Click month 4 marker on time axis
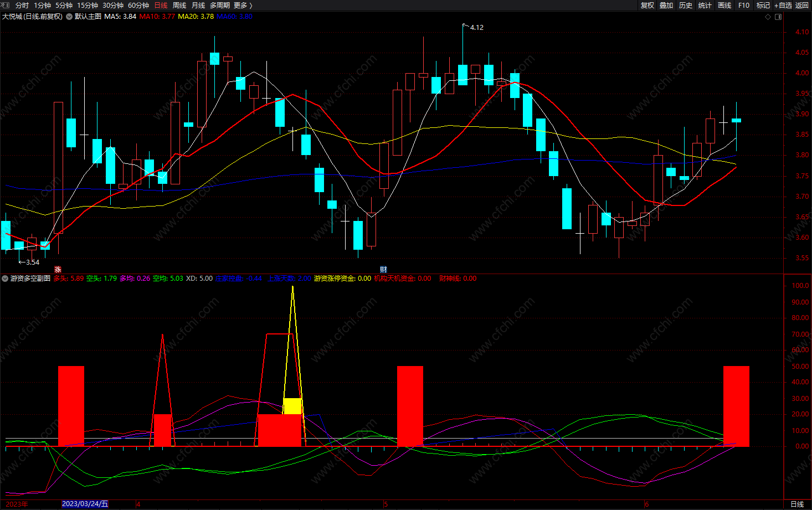This screenshot has height=510, width=812. pyautogui.click(x=138, y=504)
